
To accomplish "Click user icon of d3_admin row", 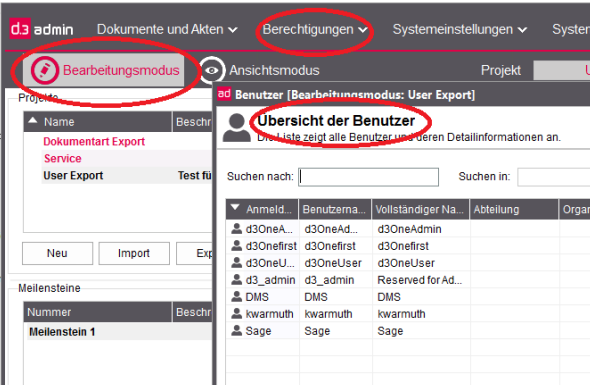I will [236, 279].
